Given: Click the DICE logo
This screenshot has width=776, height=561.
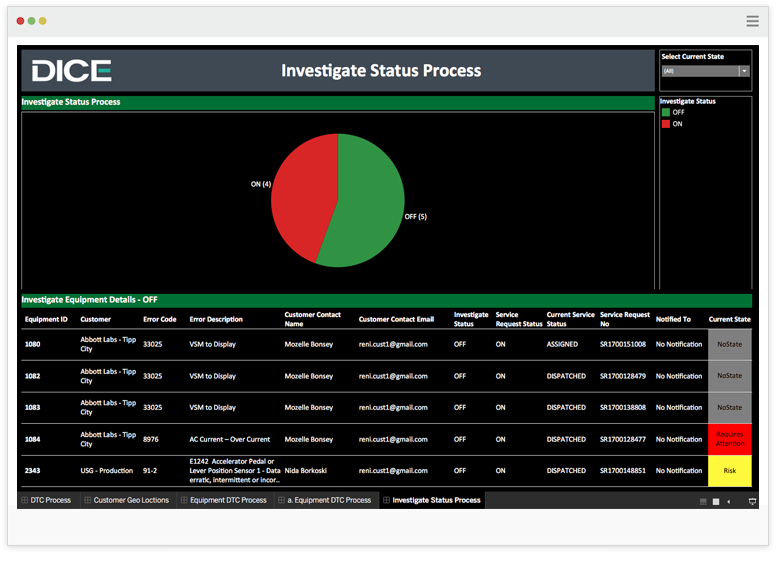Looking at the screenshot, I should pyautogui.click(x=71, y=71).
